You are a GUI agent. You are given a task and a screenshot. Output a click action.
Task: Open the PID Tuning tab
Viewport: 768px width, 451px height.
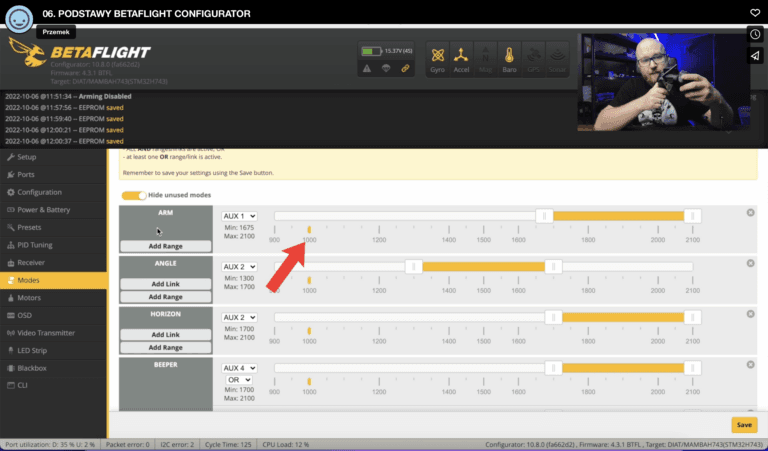click(x=53, y=245)
